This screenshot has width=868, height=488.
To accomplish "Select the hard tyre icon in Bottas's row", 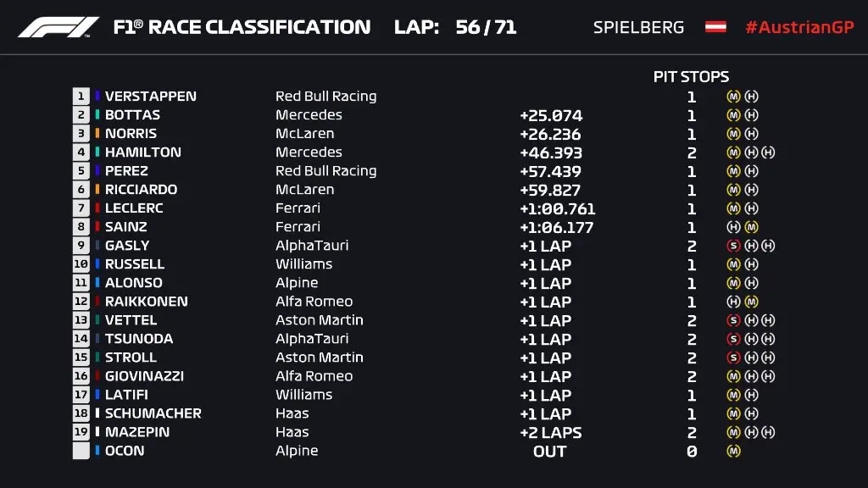I will [751, 115].
